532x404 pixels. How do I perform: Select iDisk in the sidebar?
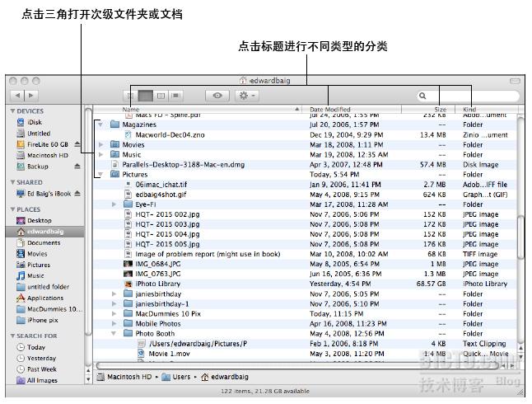point(30,122)
